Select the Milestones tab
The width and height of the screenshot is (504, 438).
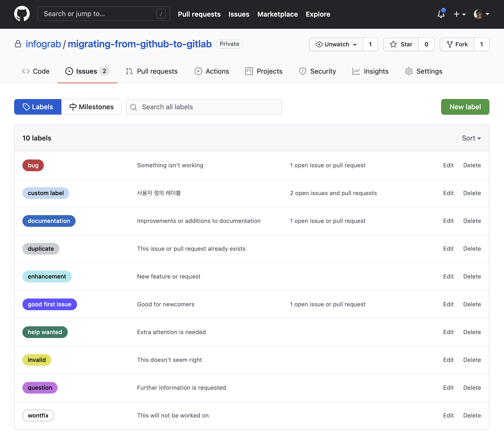coord(91,106)
